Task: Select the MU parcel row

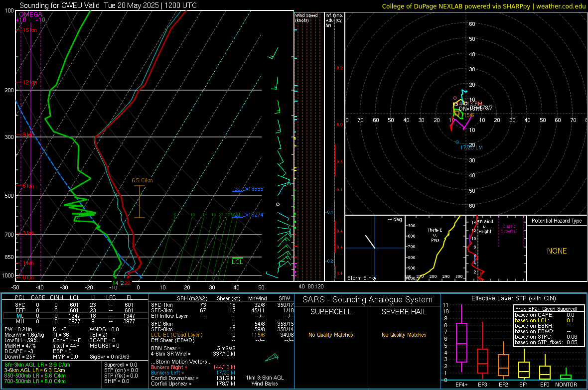Action: 75,321
